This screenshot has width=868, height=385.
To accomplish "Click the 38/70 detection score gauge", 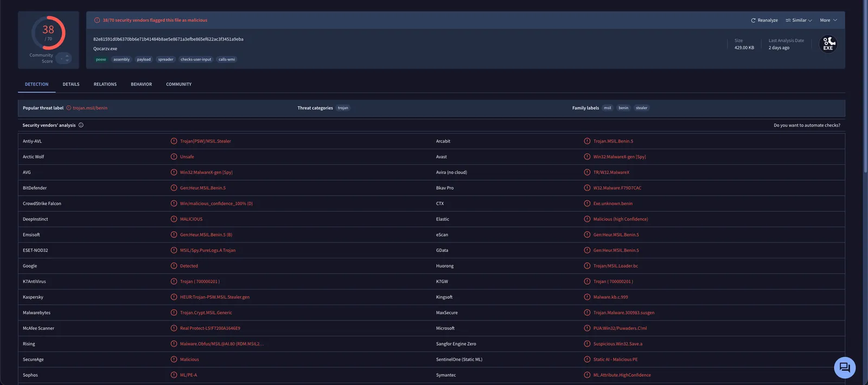I will 48,33.
